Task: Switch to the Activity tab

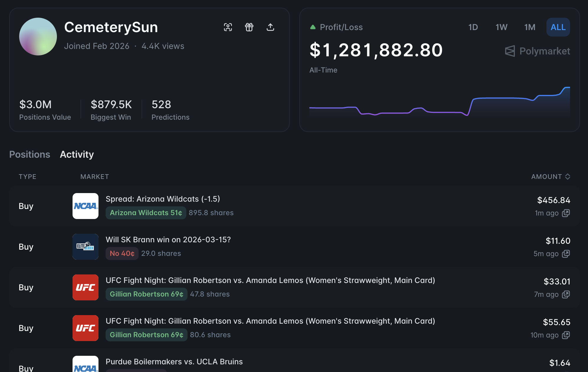Action: (x=77, y=154)
